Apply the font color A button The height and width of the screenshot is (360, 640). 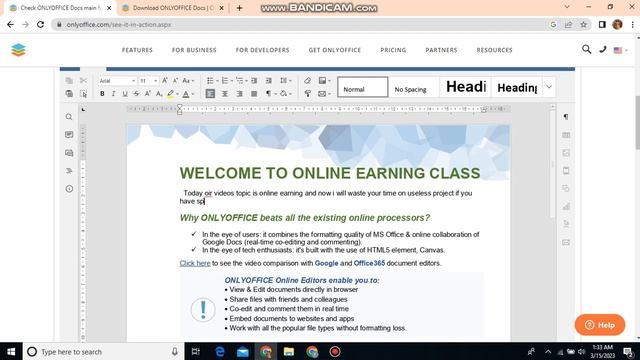(x=186, y=94)
